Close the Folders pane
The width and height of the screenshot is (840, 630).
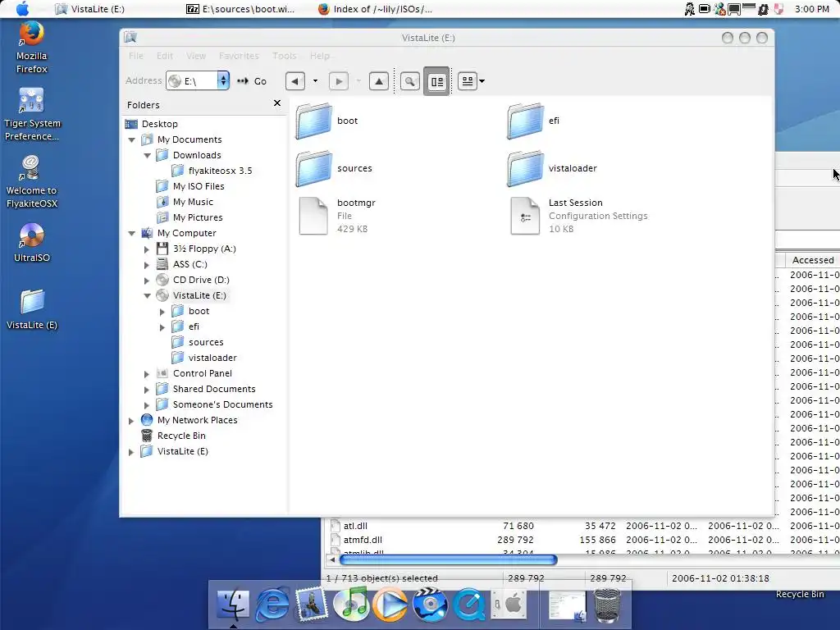277,103
